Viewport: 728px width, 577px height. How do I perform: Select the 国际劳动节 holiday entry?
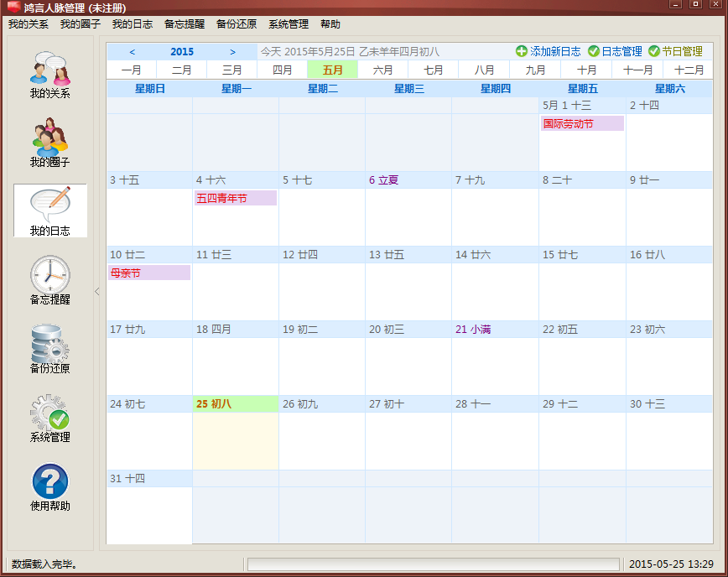coord(582,123)
